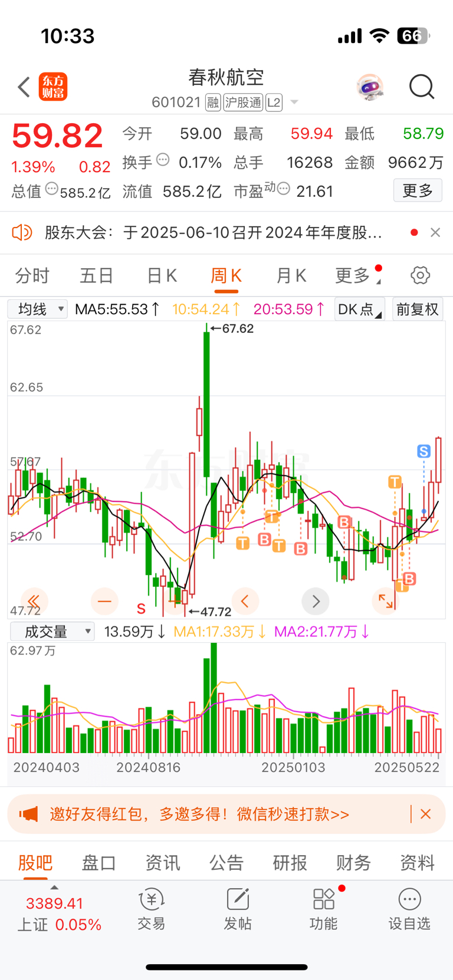Viewport: 453px width, 980px height.
Task: Select the 股吧 tab
Action: [35, 863]
